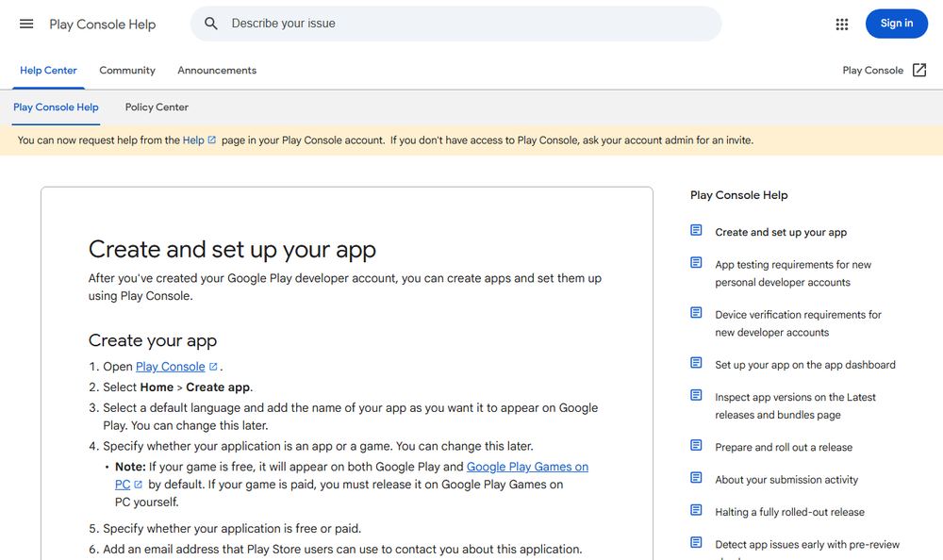Open Inspect app versions on Latest releases article
This screenshot has width=943, height=560.
(x=795, y=406)
